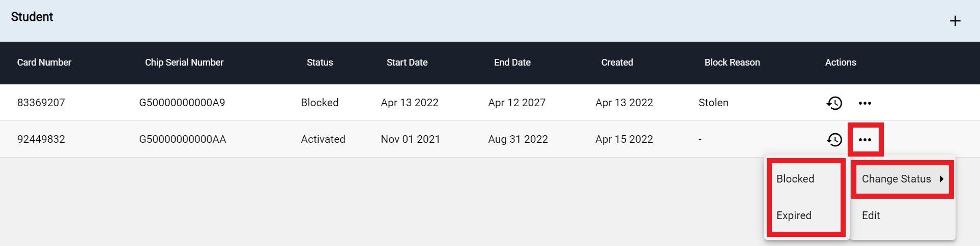
Task: Click the Block Reason column header
Action: 732,63
